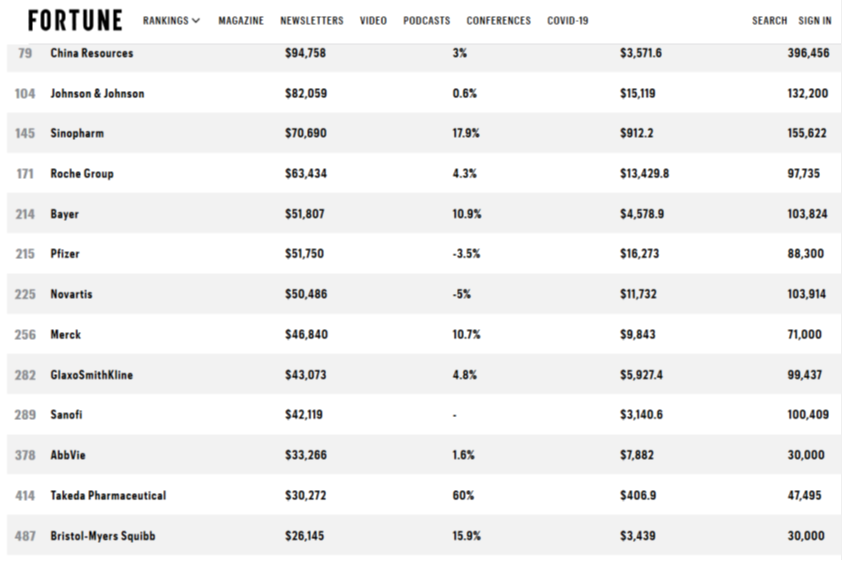Select the GlaxoSmithKline link
The height and width of the screenshot is (561, 842).
point(91,375)
